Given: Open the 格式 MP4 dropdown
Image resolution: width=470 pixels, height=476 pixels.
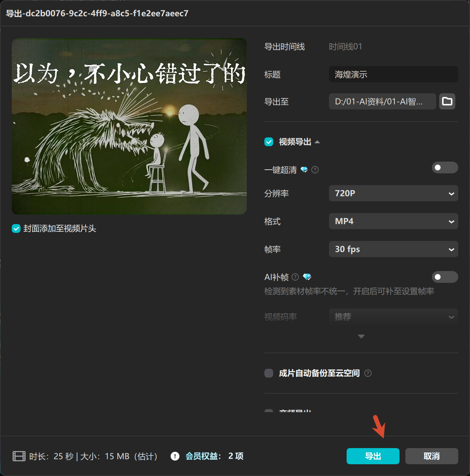Looking at the screenshot, I should pyautogui.click(x=393, y=221).
